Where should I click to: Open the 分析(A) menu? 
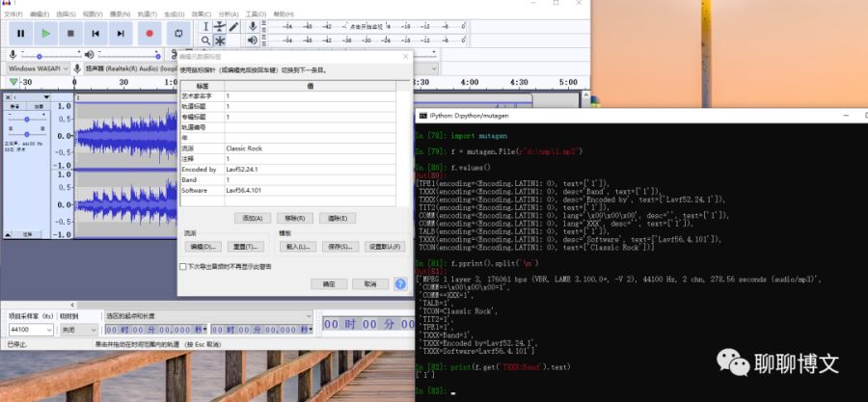pyautogui.click(x=228, y=13)
